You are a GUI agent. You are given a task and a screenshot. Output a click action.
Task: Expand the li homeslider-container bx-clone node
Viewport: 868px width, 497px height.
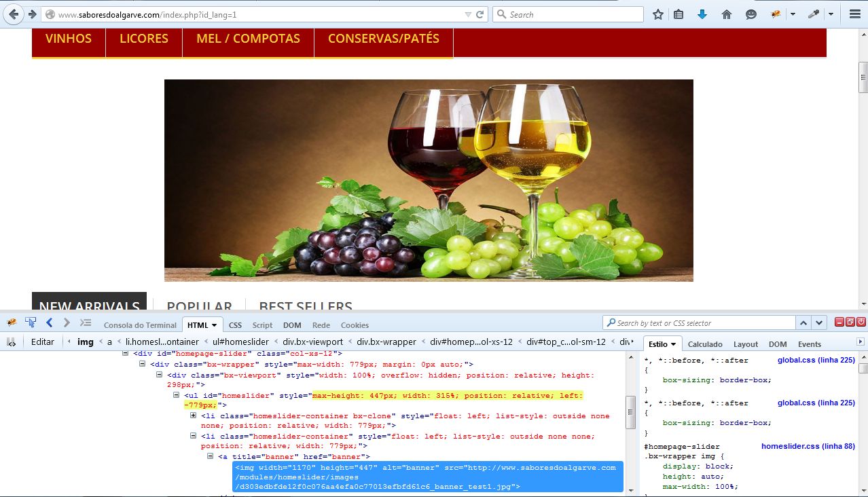[194, 416]
